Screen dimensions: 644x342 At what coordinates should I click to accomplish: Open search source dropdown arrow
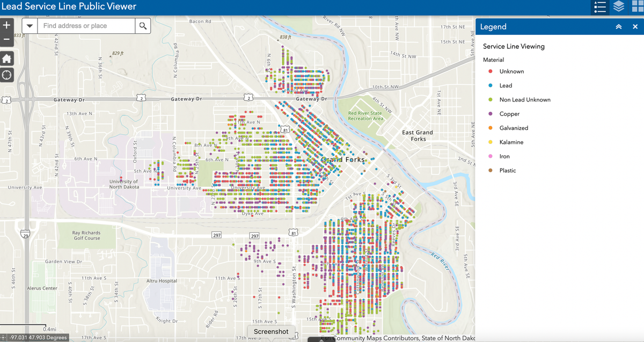tap(30, 26)
